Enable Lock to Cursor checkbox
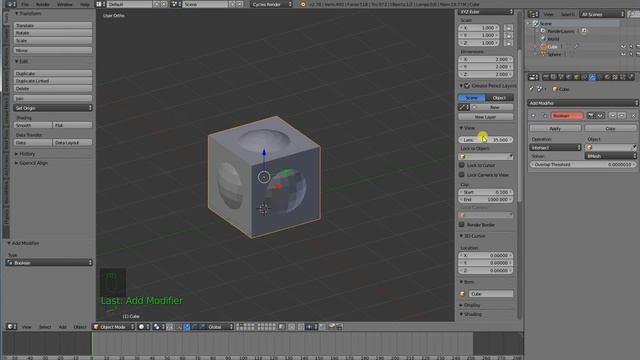Viewport: 640px width, 360px height. coord(462,165)
